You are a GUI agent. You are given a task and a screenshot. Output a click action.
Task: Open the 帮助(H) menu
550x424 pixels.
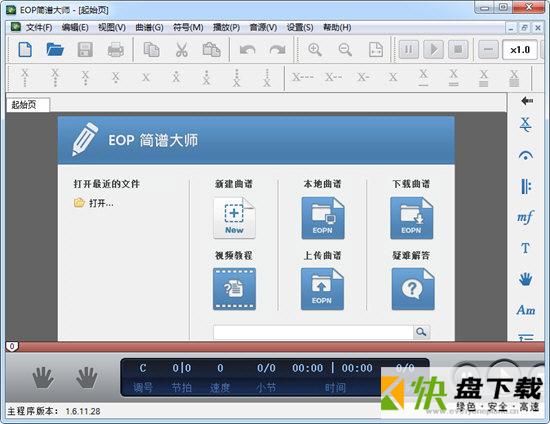click(337, 27)
